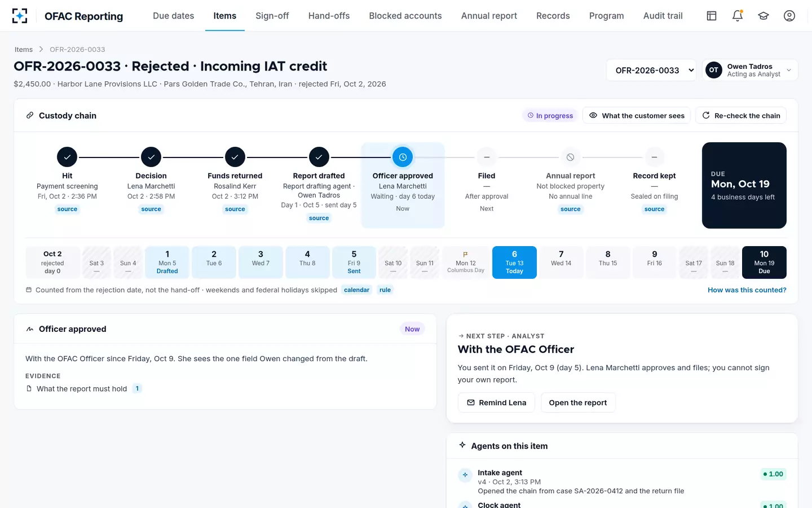Open notifications bell
This screenshot has height=508, width=812.
738,16
